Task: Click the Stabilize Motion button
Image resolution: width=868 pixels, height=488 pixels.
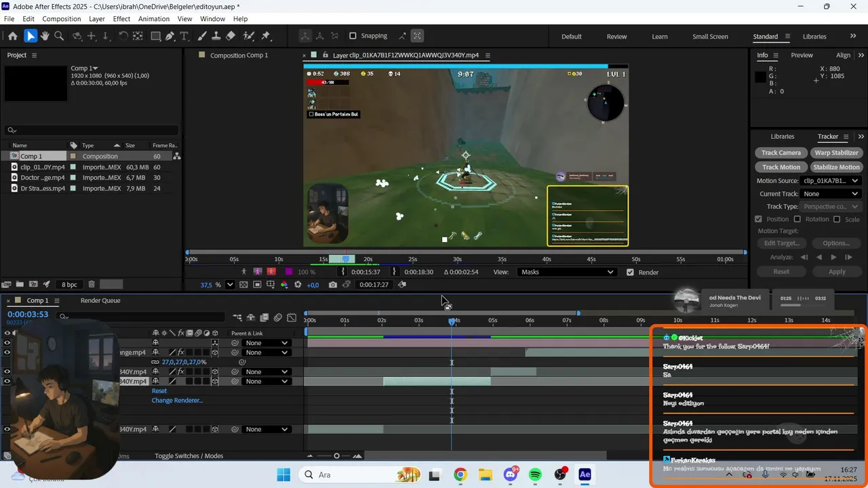Action: click(836, 167)
